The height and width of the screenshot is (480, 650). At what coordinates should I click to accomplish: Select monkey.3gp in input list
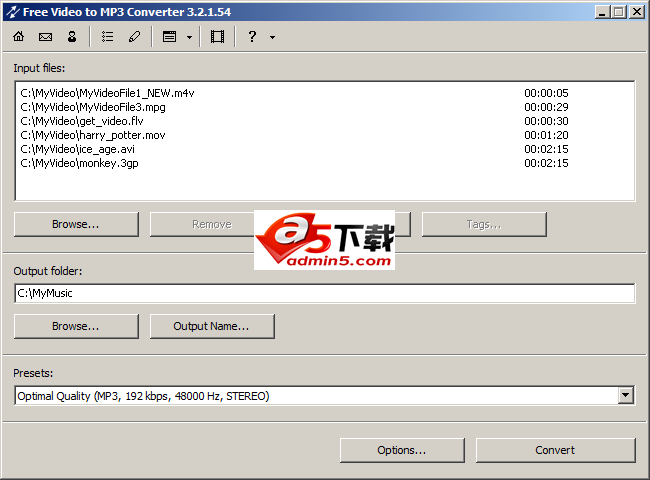click(x=79, y=163)
